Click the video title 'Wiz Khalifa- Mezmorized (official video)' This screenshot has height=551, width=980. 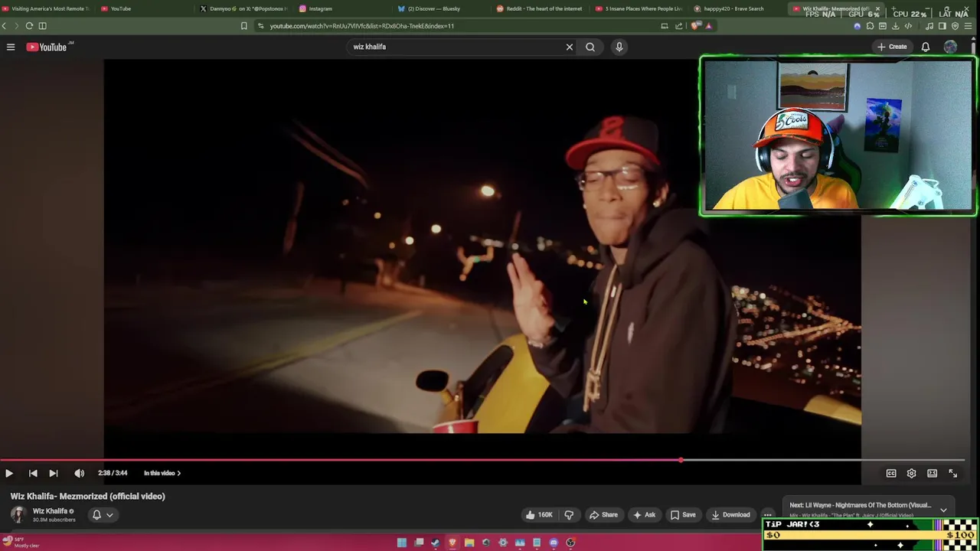tap(88, 496)
